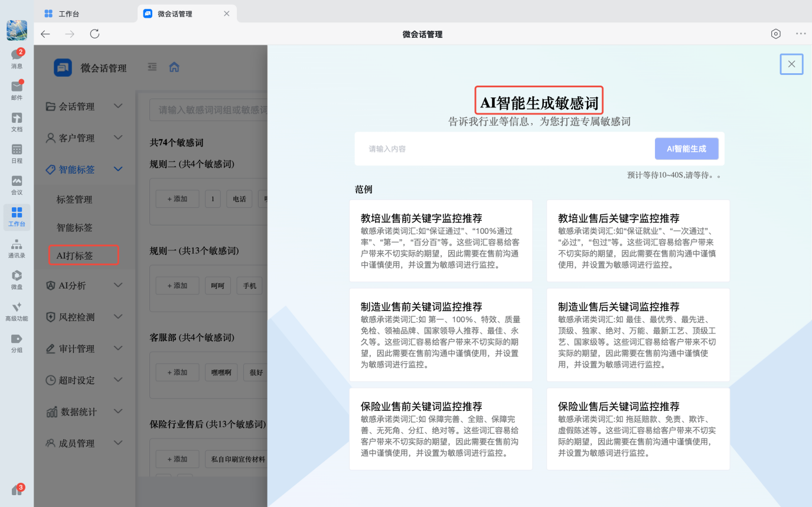Click the home icon beside 微会话管理 title
The height and width of the screenshot is (507, 812).
pos(174,67)
